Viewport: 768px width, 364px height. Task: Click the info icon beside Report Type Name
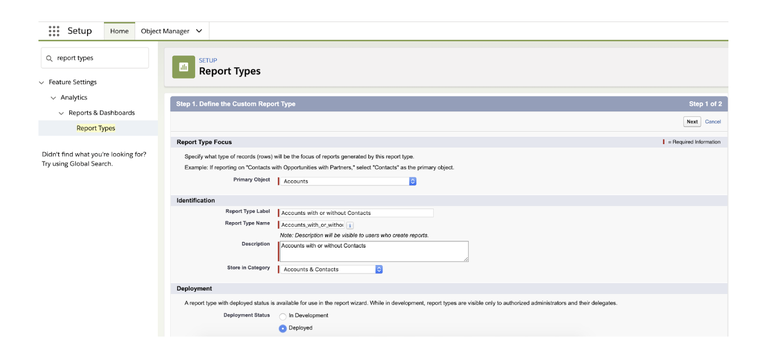point(350,225)
